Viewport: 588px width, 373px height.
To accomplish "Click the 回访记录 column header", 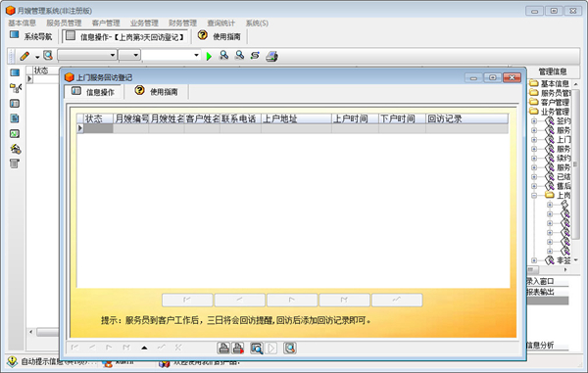I will (x=466, y=118).
